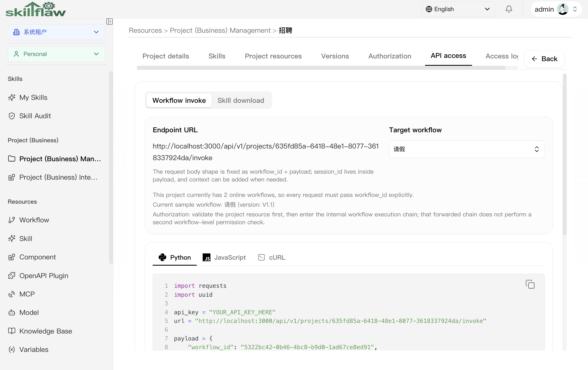Open My Skills in sidebar
The height and width of the screenshot is (370, 588).
[56, 97]
